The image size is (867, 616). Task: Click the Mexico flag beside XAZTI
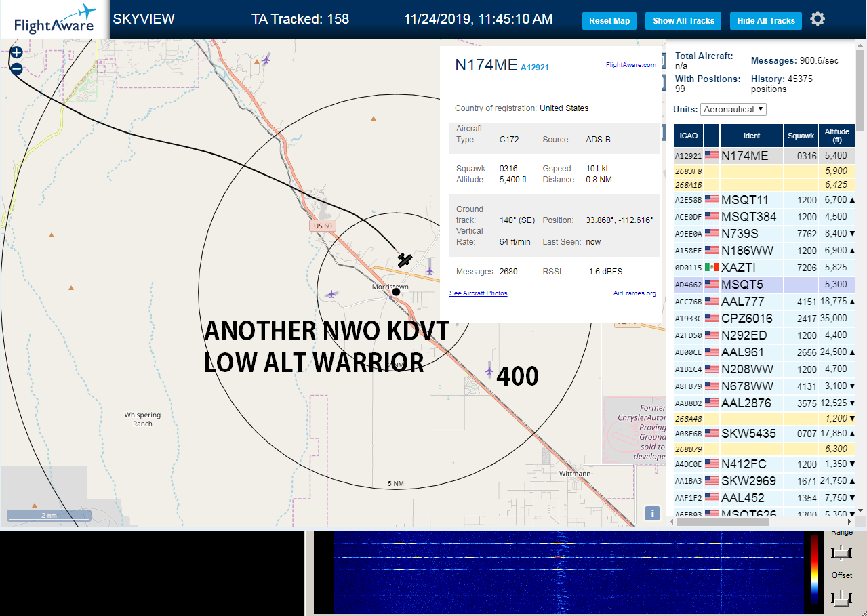click(712, 267)
